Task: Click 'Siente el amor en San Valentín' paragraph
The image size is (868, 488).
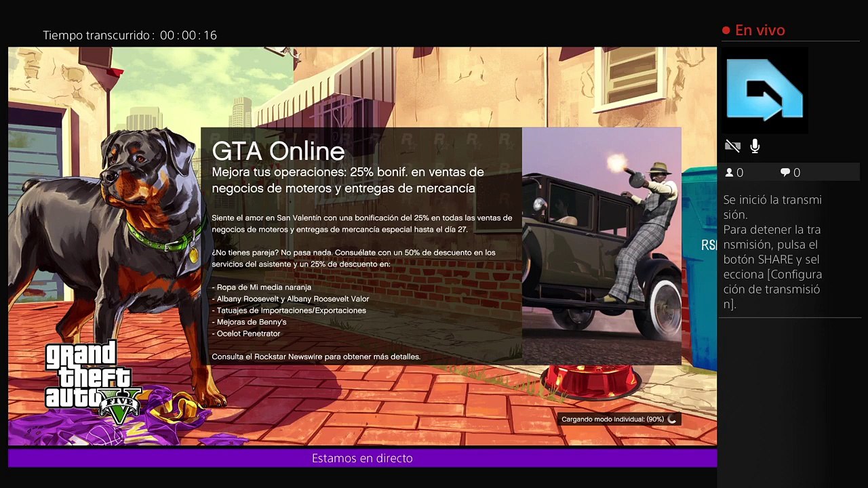Action: [x=361, y=224]
